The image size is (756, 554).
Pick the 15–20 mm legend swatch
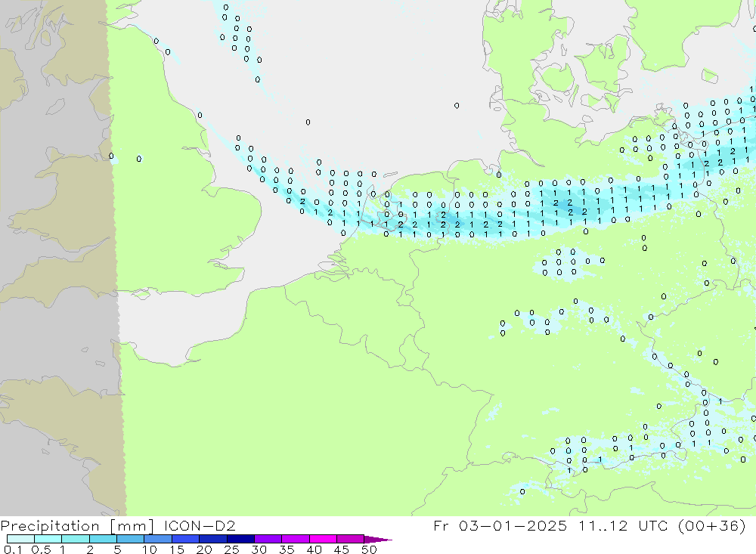(186, 539)
